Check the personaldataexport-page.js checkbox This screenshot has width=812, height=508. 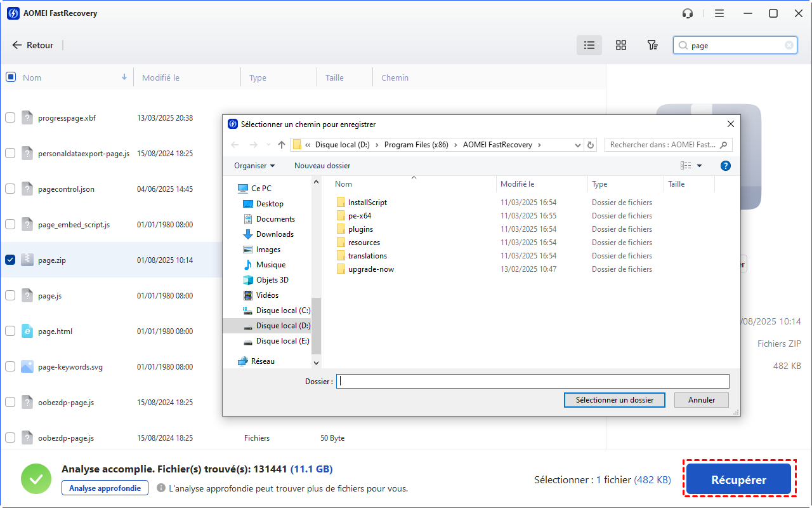[x=10, y=153]
